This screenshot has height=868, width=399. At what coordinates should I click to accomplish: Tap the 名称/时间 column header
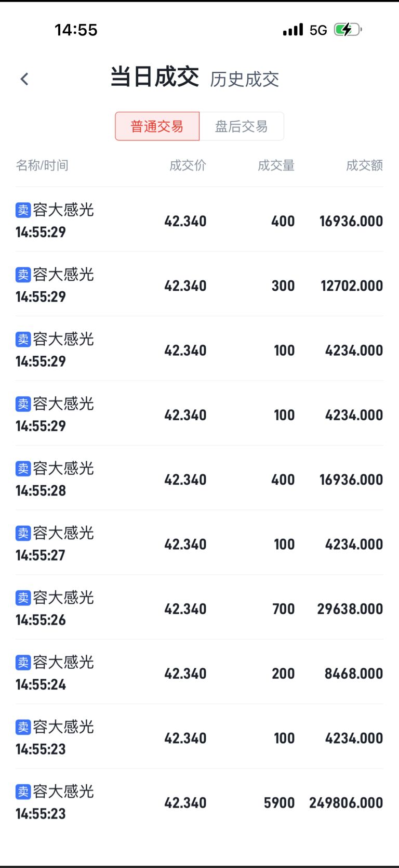[x=42, y=165]
